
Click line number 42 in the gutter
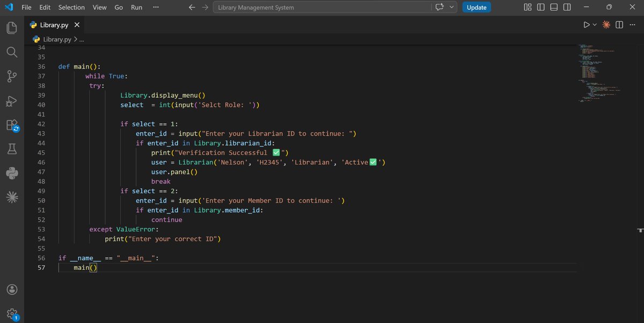pyautogui.click(x=41, y=124)
